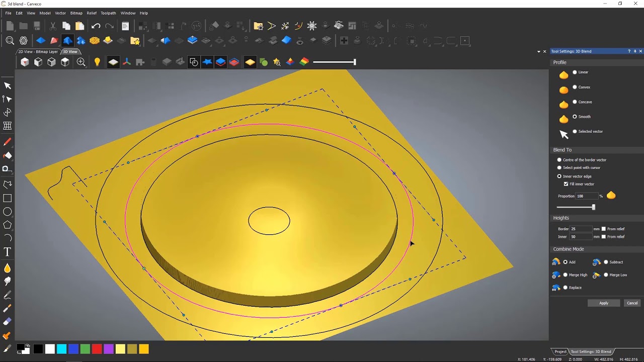Click the starburst snowflake icon in top toolbar
The width and height of the screenshot is (644, 362).
coord(312,26)
